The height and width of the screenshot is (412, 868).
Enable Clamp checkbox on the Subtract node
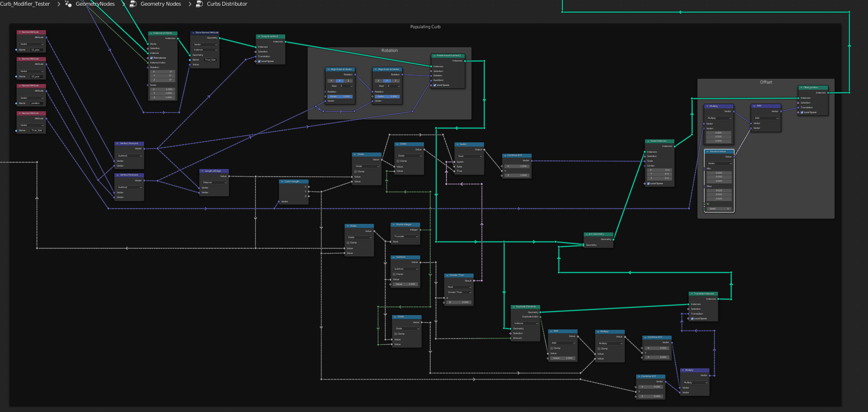[394, 274]
